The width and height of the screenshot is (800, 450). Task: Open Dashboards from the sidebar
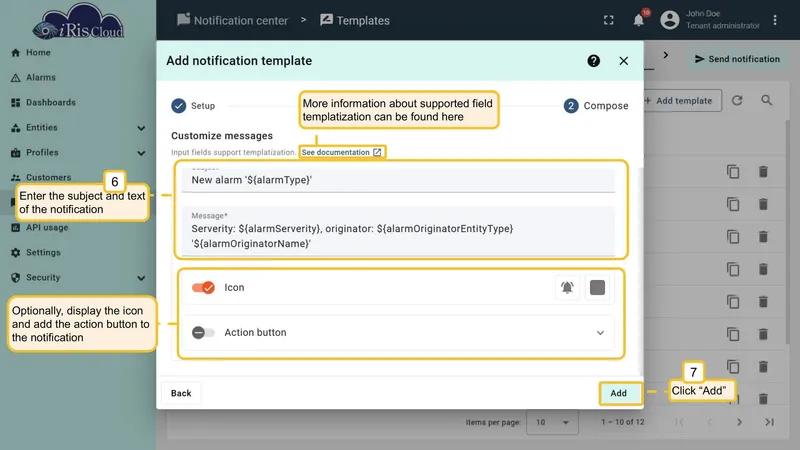[51, 103]
